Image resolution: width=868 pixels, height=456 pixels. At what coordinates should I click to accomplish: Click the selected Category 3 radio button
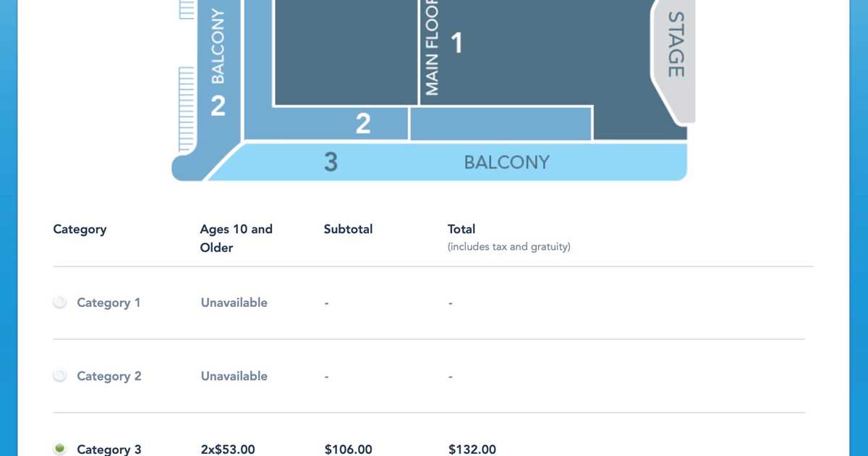point(60,448)
